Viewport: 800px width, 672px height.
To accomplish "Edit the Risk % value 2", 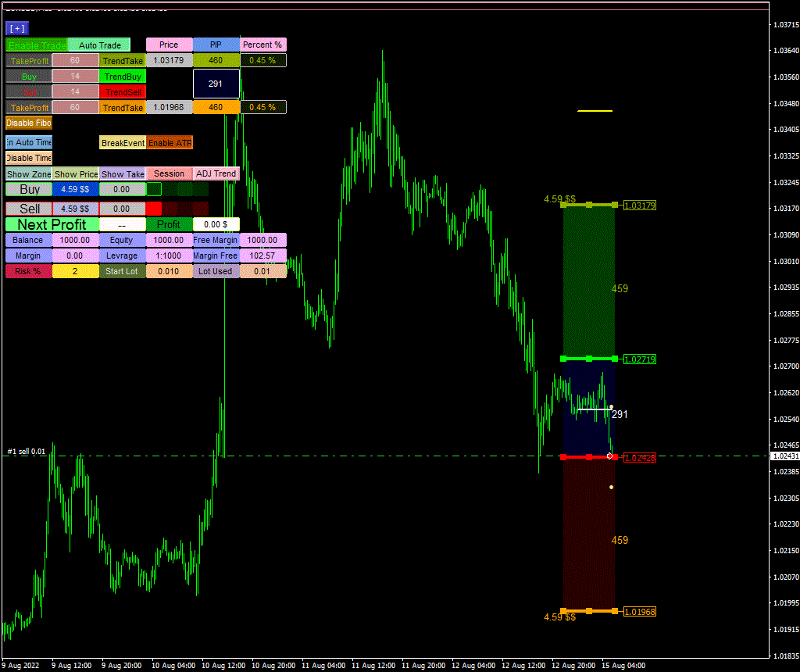I will point(76,271).
